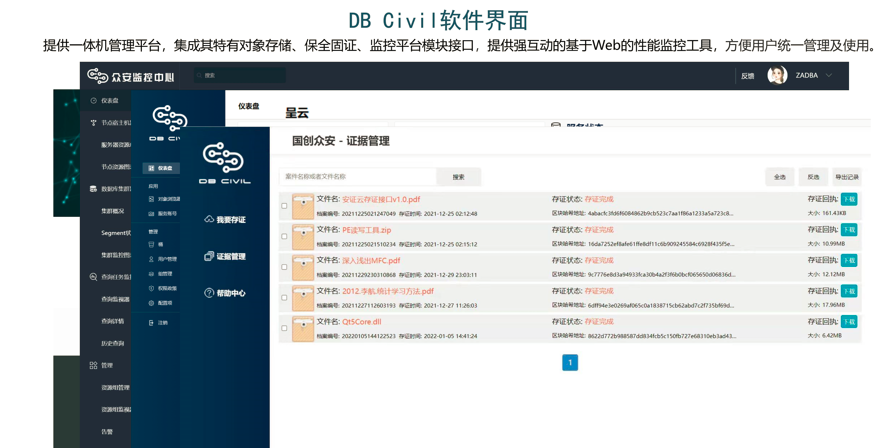Select 告警 in the monitor sidebar
The width and height of the screenshot is (877, 448).
point(107,432)
